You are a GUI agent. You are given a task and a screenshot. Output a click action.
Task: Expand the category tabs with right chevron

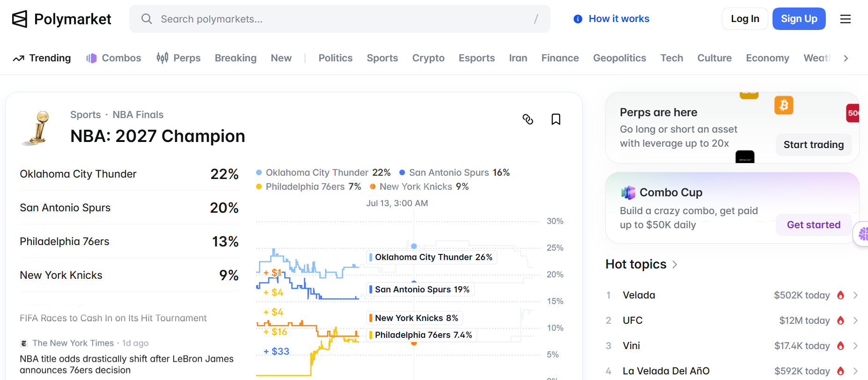point(846,58)
